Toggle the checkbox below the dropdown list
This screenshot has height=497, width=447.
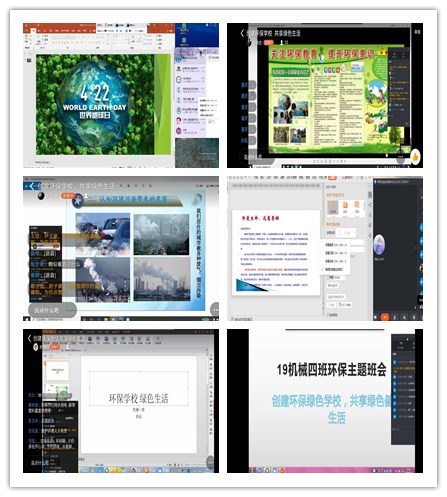pos(329,277)
